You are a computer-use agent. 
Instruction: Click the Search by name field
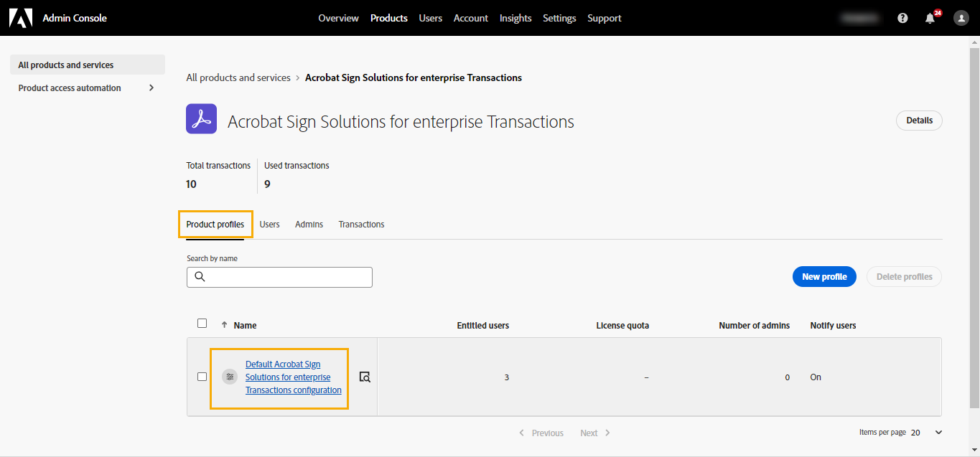pyautogui.click(x=279, y=277)
